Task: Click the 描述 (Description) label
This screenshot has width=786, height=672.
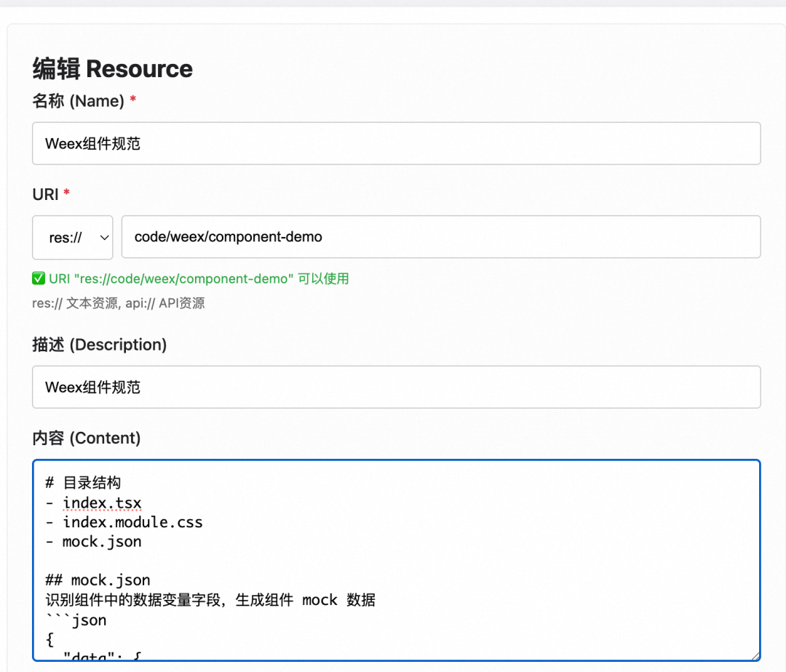Action: (x=99, y=345)
